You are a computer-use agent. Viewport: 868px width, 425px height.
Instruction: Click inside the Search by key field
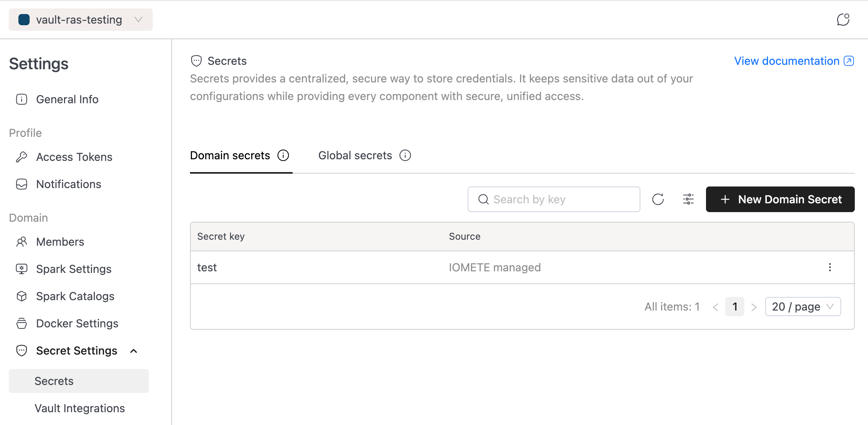point(554,199)
